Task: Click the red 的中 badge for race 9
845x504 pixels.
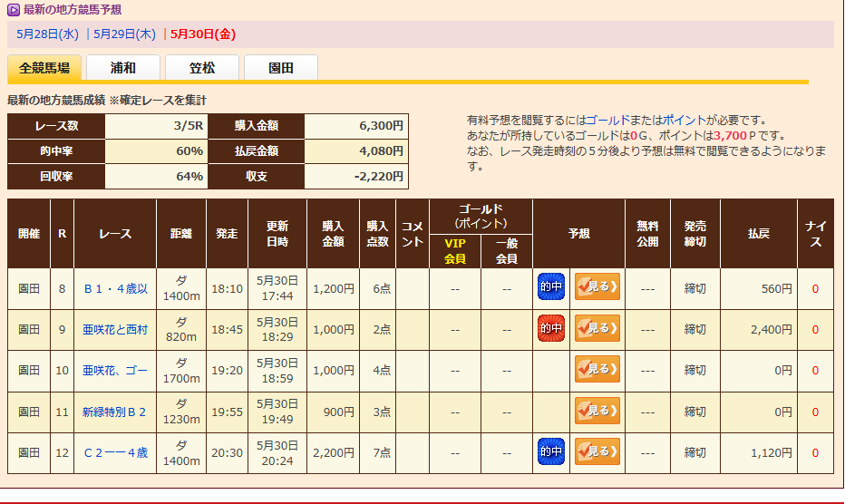Action: click(x=550, y=328)
